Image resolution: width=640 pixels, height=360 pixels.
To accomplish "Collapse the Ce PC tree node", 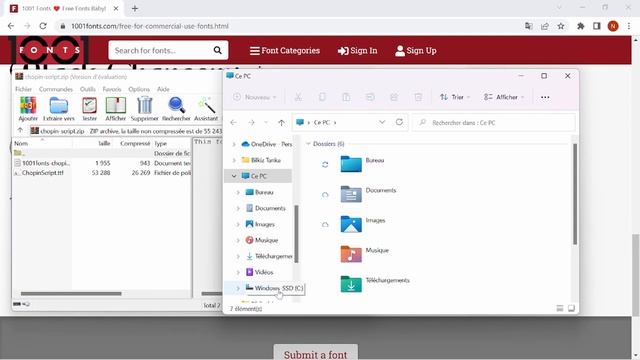I will pyautogui.click(x=234, y=176).
